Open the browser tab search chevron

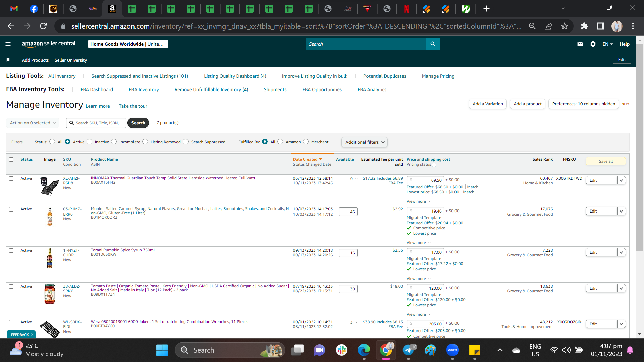[x=563, y=7]
